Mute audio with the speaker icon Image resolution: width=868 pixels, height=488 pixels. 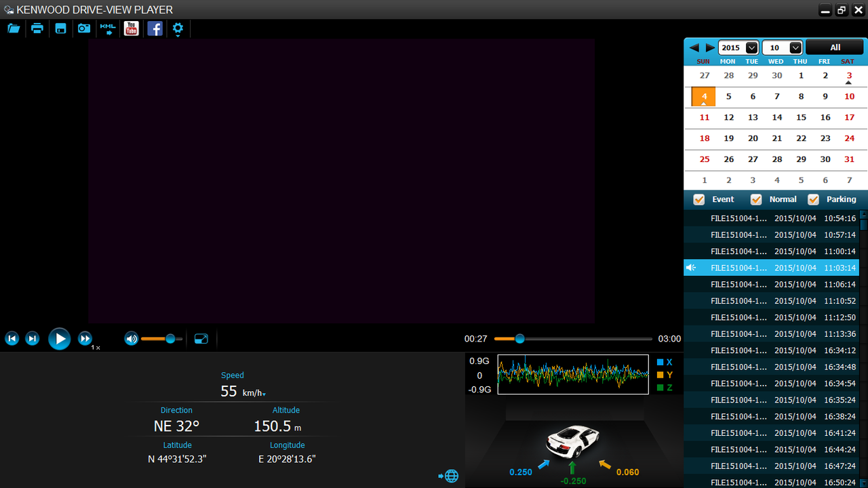coord(131,339)
